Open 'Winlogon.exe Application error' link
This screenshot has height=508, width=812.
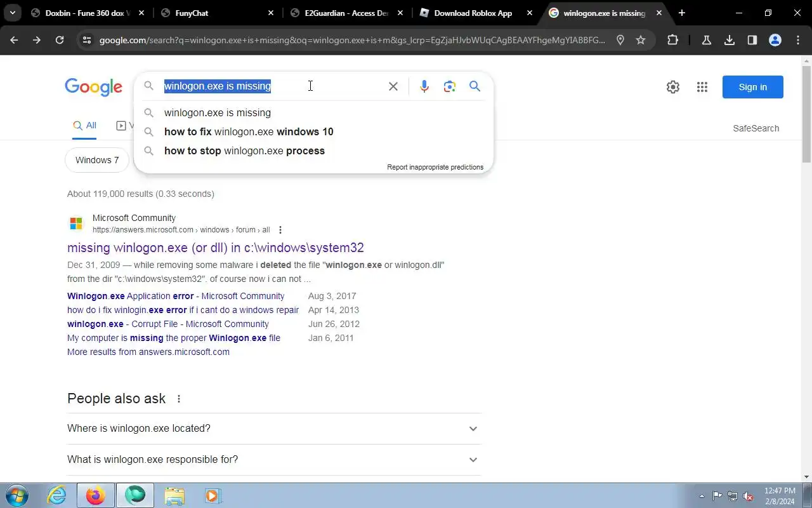(x=176, y=296)
